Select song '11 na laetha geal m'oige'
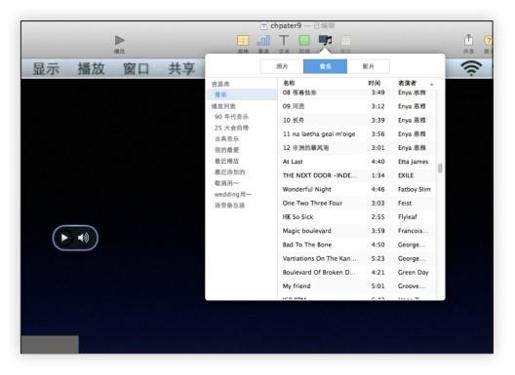 (x=358, y=134)
